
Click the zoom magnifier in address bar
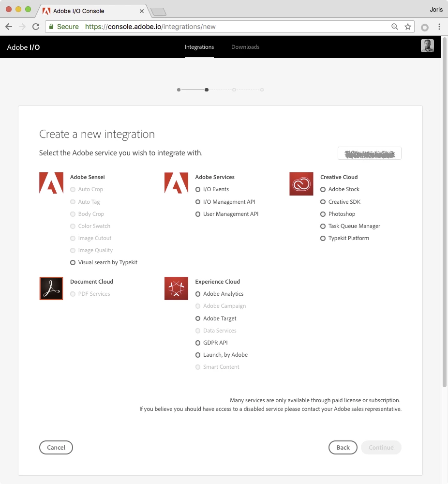point(395,27)
